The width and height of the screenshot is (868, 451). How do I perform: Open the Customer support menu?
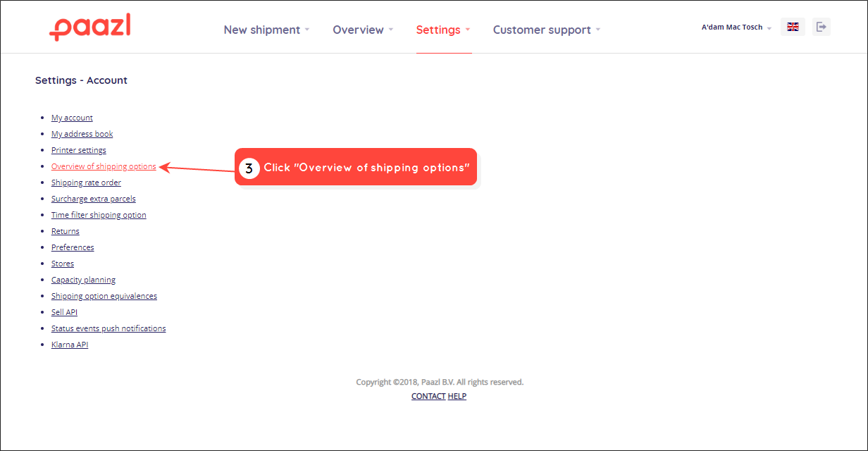point(547,30)
